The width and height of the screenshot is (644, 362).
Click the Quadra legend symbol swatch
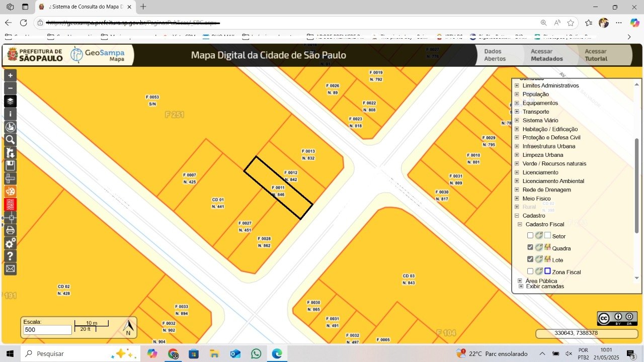(x=547, y=247)
